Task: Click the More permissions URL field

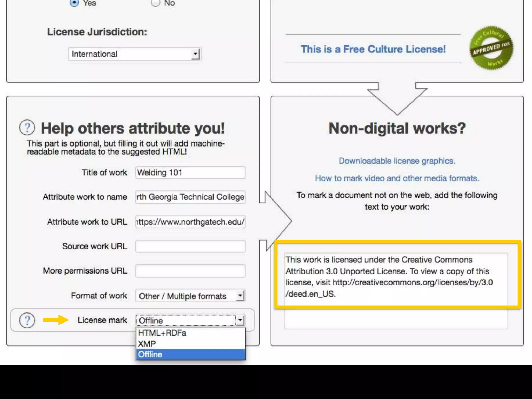Action: [190, 271]
